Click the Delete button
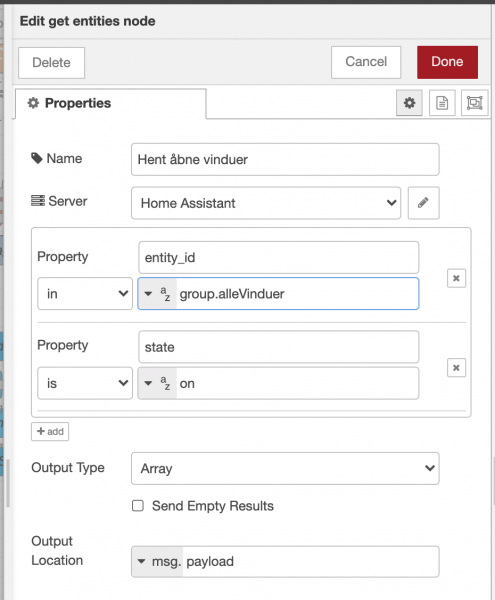 [51, 63]
